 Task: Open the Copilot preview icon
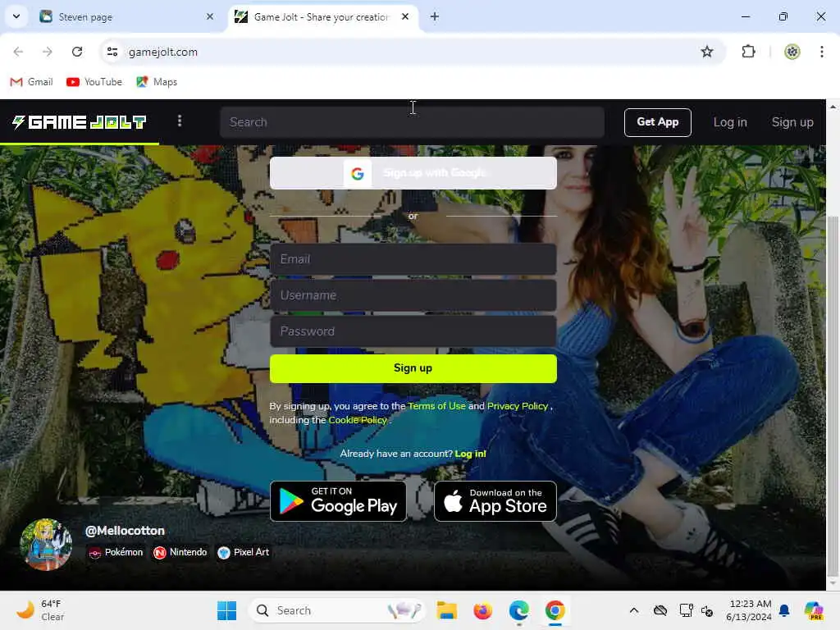813,610
